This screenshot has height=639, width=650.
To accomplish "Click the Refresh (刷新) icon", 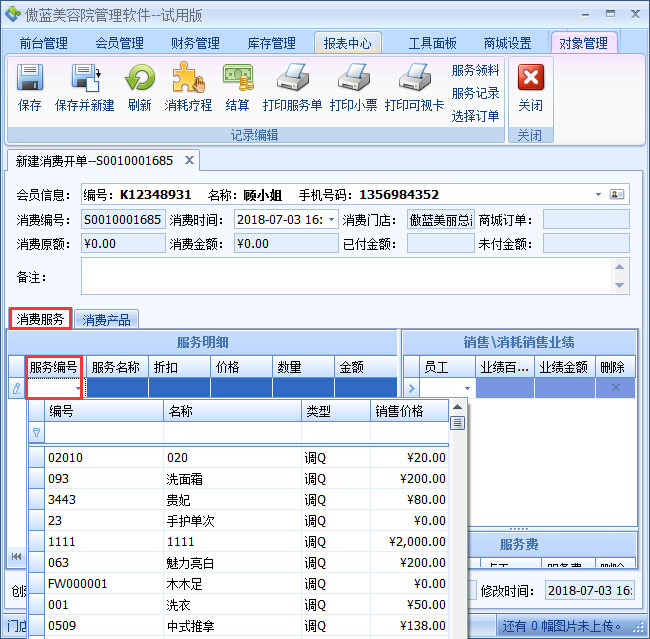I will point(139,79).
